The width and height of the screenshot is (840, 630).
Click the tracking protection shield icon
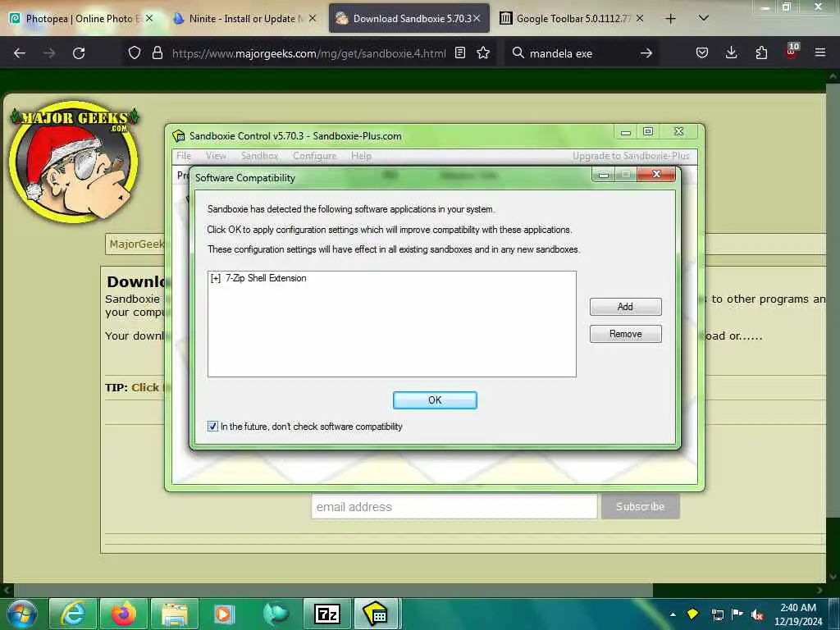pyautogui.click(x=135, y=53)
